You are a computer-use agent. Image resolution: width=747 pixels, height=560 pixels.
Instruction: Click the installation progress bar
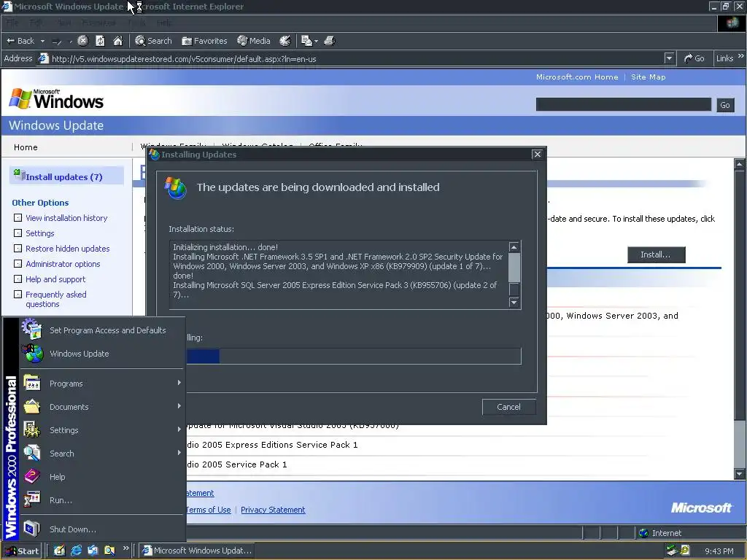tap(354, 356)
